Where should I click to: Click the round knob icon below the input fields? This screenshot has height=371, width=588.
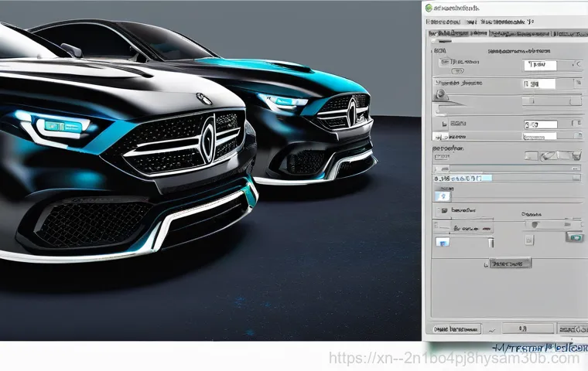click(442, 94)
